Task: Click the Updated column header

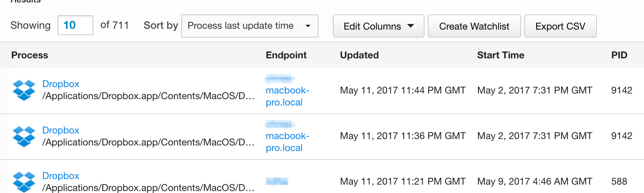Action: [359, 55]
